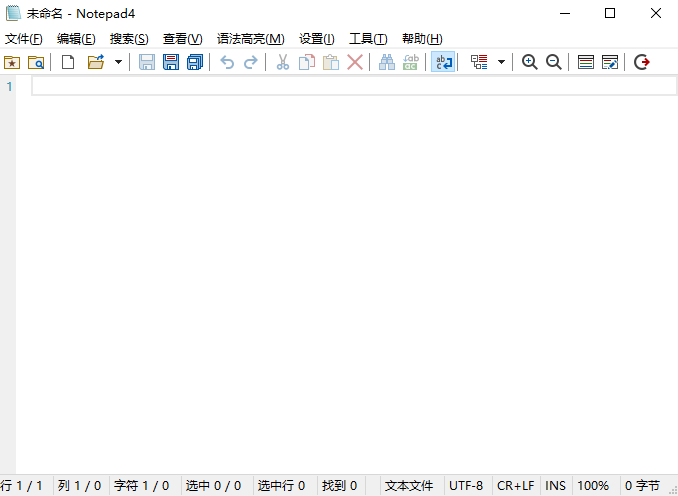The width and height of the screenshot is (678, 496).
Task: Click the line 1 text editing area
Action: pyautogui.click(x=354, y=86)
